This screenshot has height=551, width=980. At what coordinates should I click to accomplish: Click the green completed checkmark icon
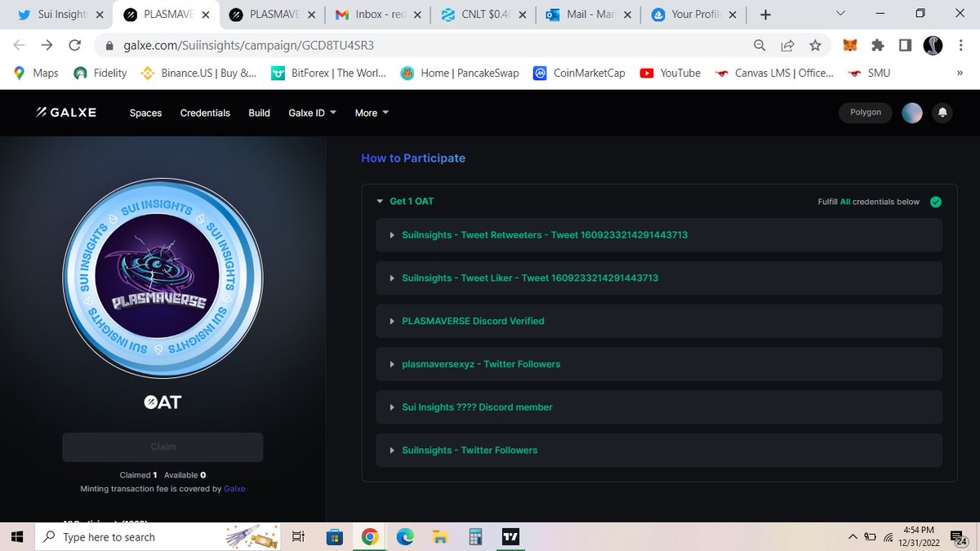936,202
